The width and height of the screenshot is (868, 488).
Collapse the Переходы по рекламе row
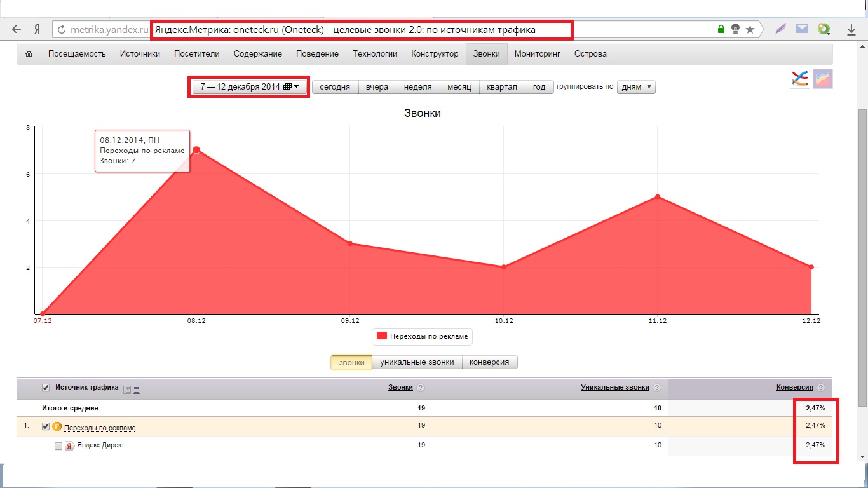pyautogui.click(x=34, y=426)
